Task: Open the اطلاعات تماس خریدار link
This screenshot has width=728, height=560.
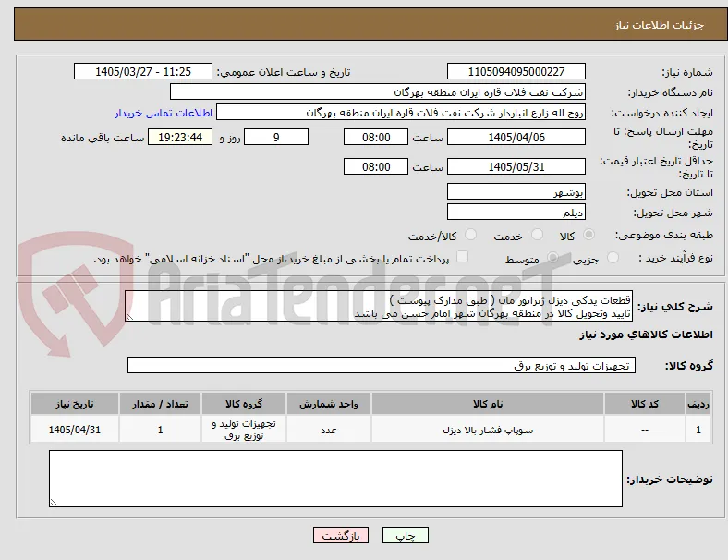Action: [x=164, y=113]
